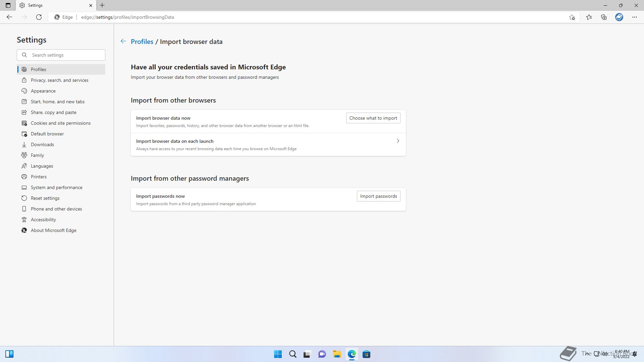Add this page to favorites star icon
This screenshot has height=362, width=644.
pos(572,17)
